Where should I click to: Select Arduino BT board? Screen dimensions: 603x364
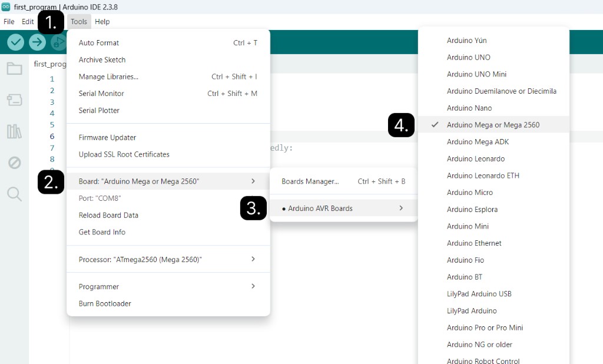tap(493, 277)
